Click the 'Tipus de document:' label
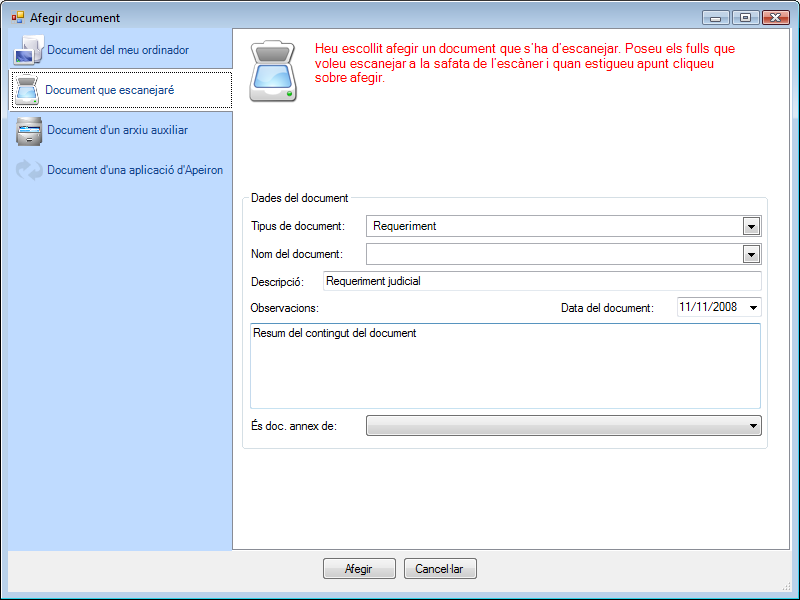 pos(298,226)
